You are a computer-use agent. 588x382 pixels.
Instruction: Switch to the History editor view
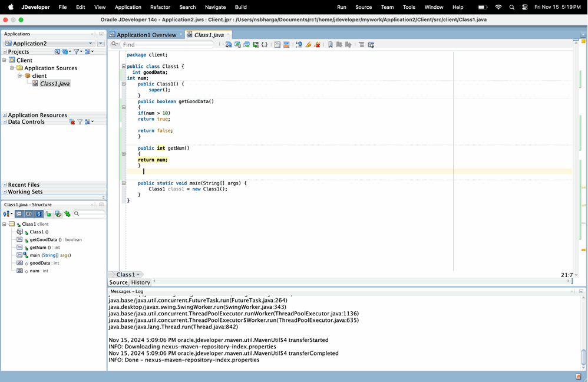(x=141, y=282)
